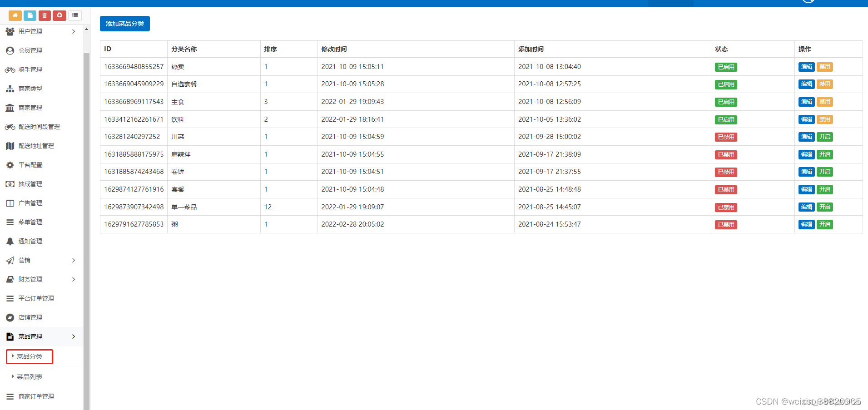Enable the 粥 category via 开启 button
The height and width of the screenshot is (410, 868).
pos(824,224)
